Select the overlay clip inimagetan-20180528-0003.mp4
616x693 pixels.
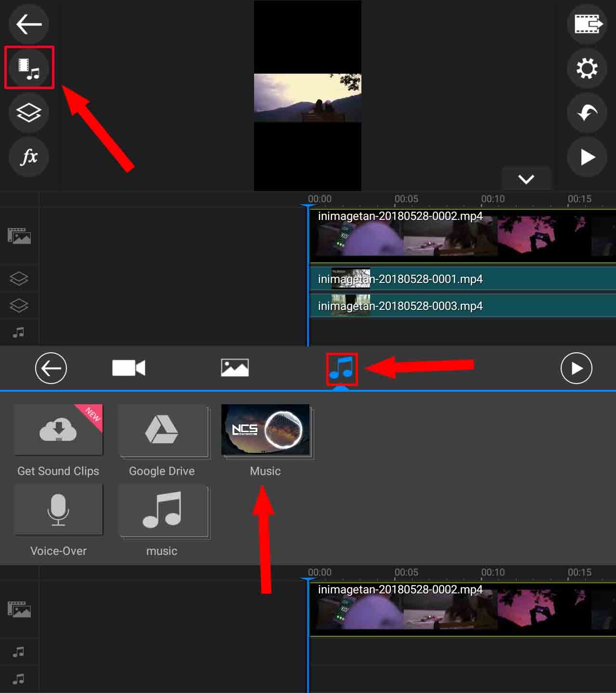pos(462,306)
